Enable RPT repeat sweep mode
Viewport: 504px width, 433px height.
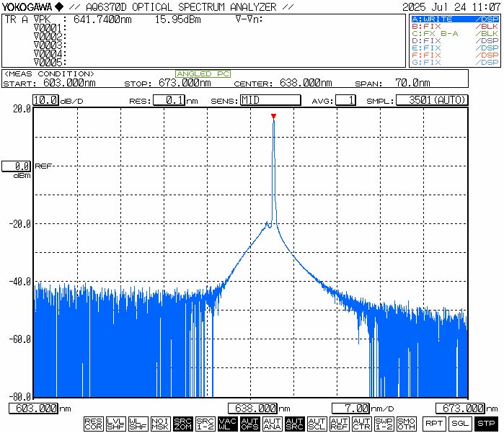tap(433, 424)
